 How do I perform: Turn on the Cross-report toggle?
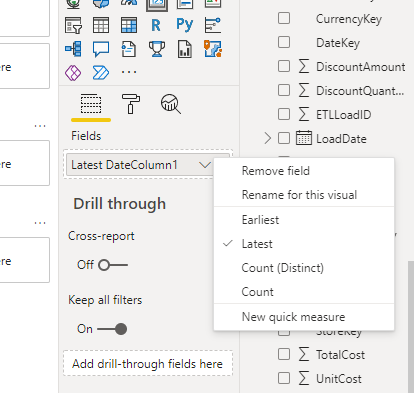coord(113,265)
